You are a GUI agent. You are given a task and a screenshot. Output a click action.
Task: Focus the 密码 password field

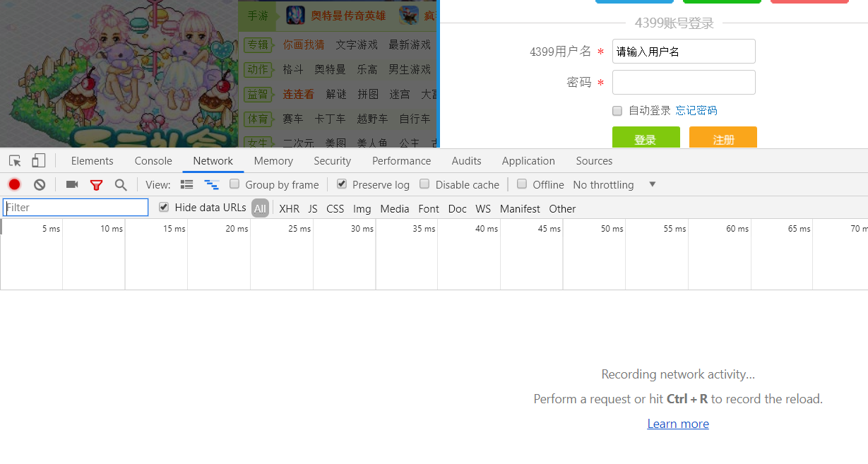pyautogui.click(x=684, y=83)
